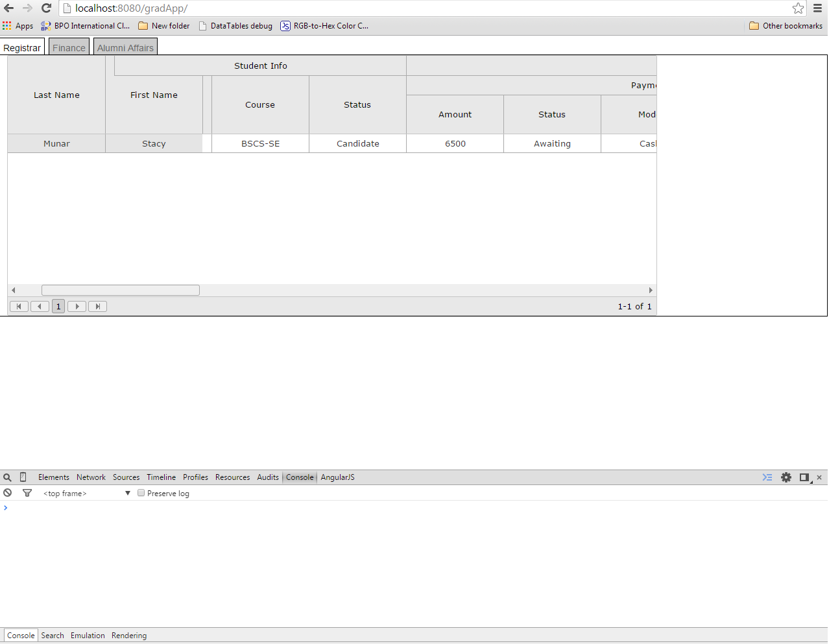Image resolution: width=829 pixels, height=644 pixels.
Task: Close DevTools with the X icon
Action: pos(819,477)
